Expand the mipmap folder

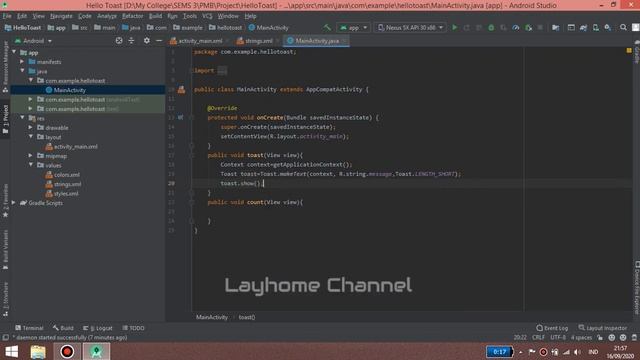click(31, 156)
